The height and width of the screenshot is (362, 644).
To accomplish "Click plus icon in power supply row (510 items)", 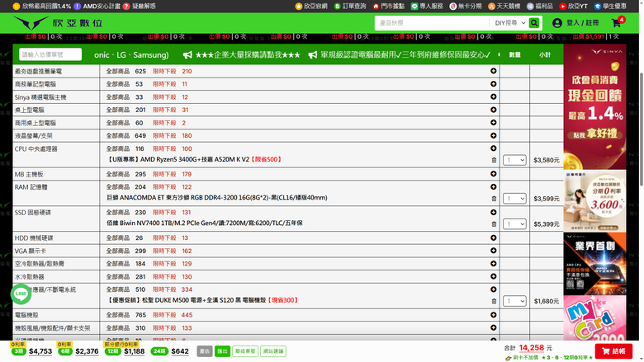I will point(493,289).
